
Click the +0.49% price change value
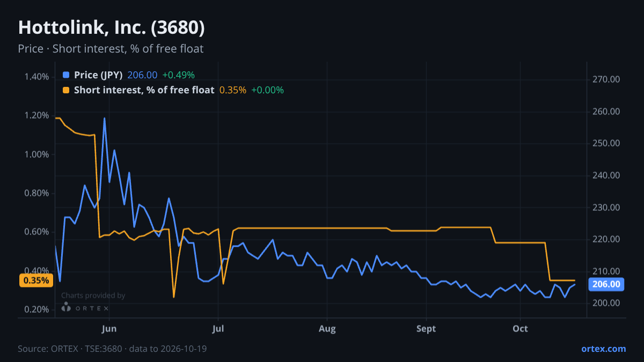[x=178, y=75]
